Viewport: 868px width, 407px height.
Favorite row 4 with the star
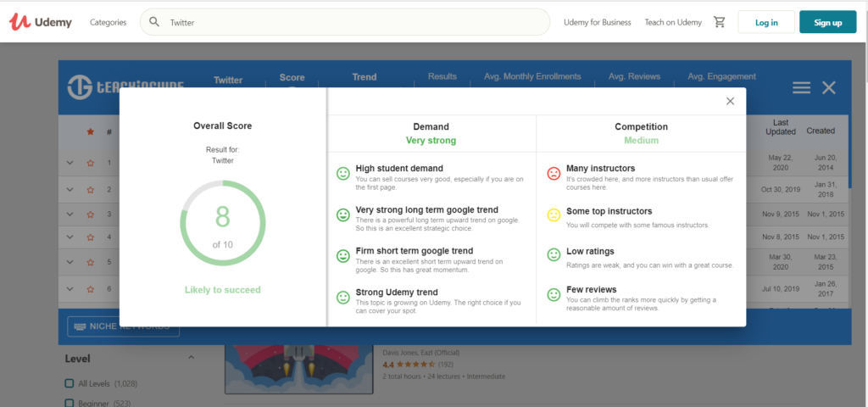coord(90,237)
